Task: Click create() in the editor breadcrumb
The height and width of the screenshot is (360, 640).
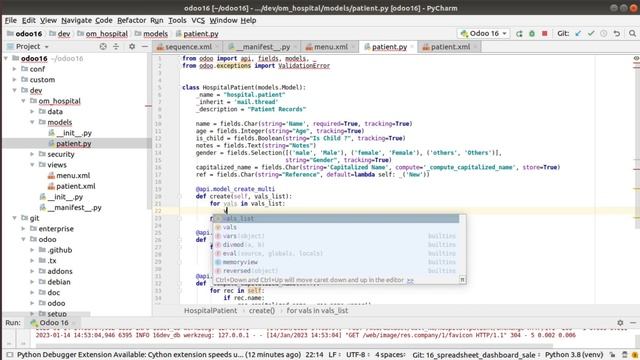Action: (x=262, y=311)
